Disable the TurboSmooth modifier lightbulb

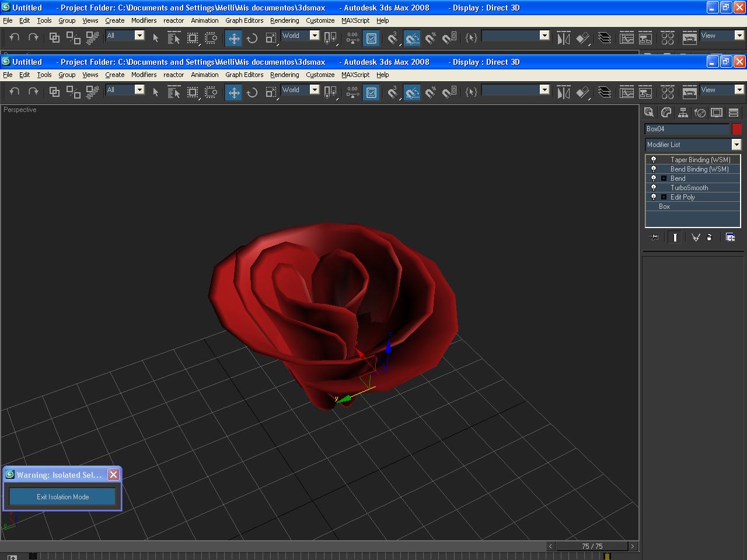[654, 187]
